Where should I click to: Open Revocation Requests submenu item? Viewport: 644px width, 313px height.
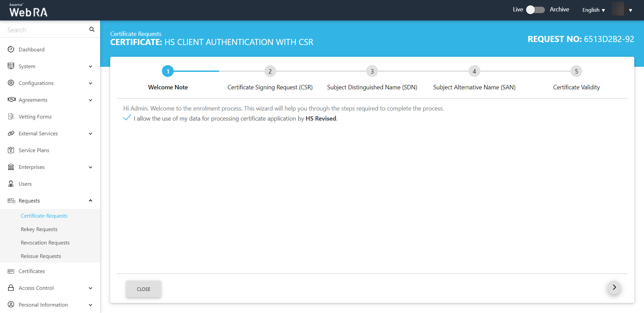[x=45, y=242]
